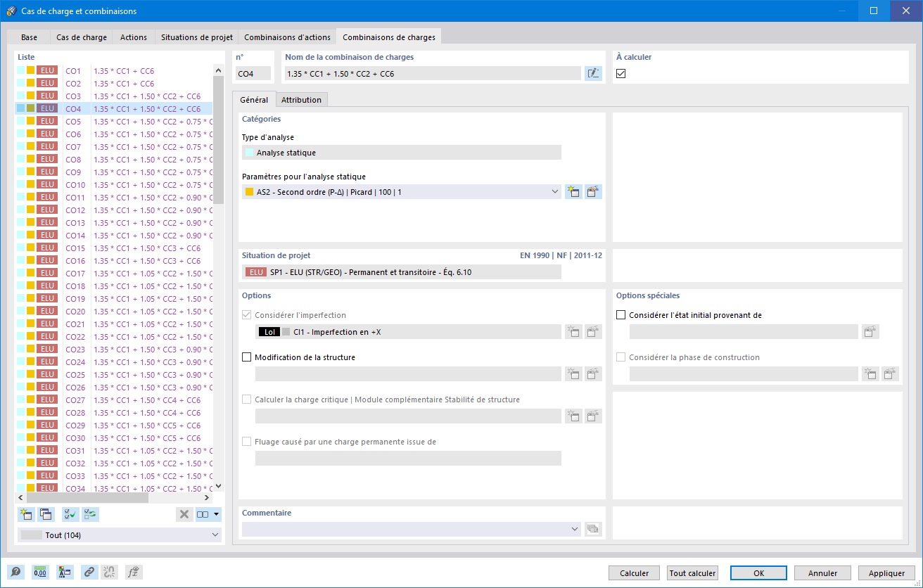
Task: Copy the selected load combination
Action: point(46,514)
